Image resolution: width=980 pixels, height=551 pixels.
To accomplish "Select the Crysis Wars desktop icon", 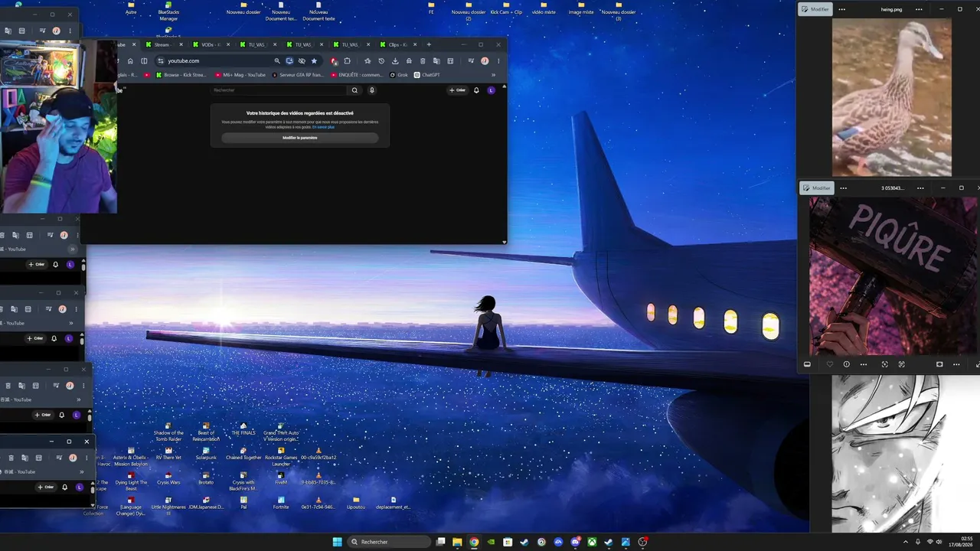I will [168, 479].
